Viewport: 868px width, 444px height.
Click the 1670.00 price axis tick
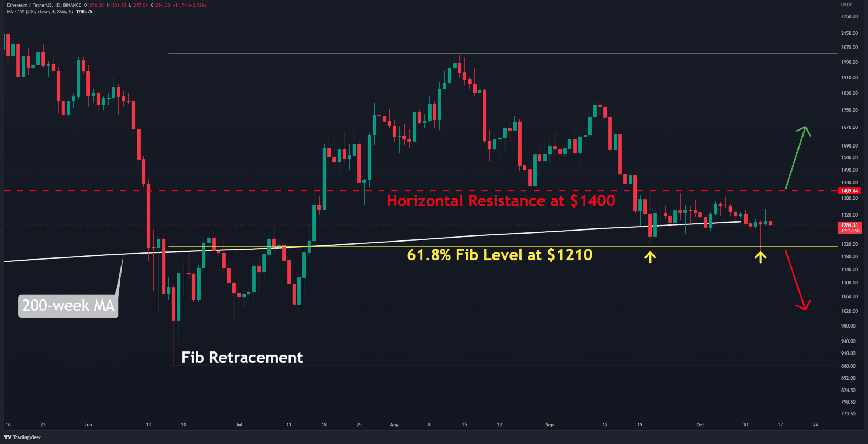click(850, 127)
